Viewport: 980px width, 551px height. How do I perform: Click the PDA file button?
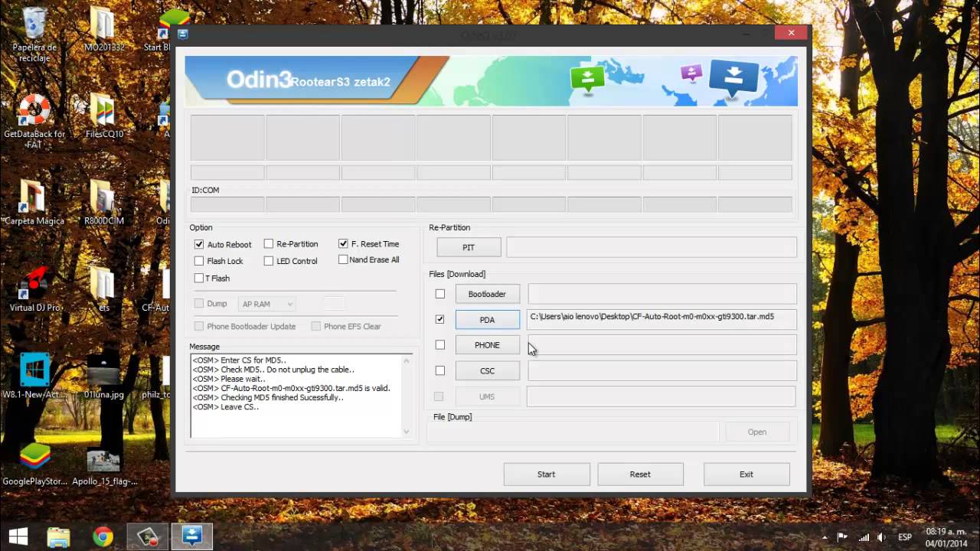[487, 320]
